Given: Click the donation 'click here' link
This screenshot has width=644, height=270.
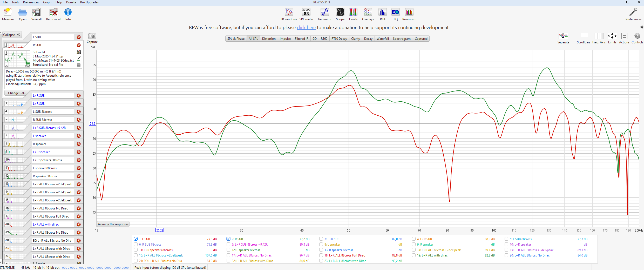Looking at the screenshot, I should (x=306, y=28).
